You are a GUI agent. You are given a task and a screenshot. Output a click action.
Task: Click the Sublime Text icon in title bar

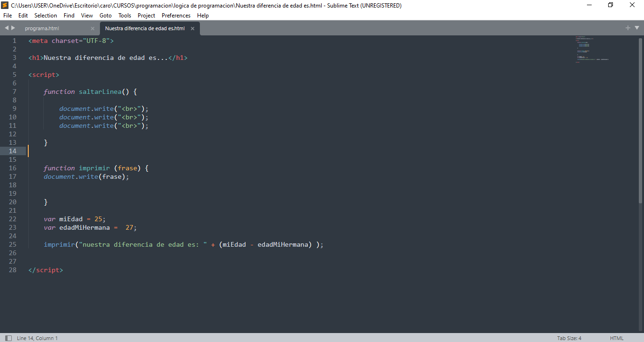[5, 5]
